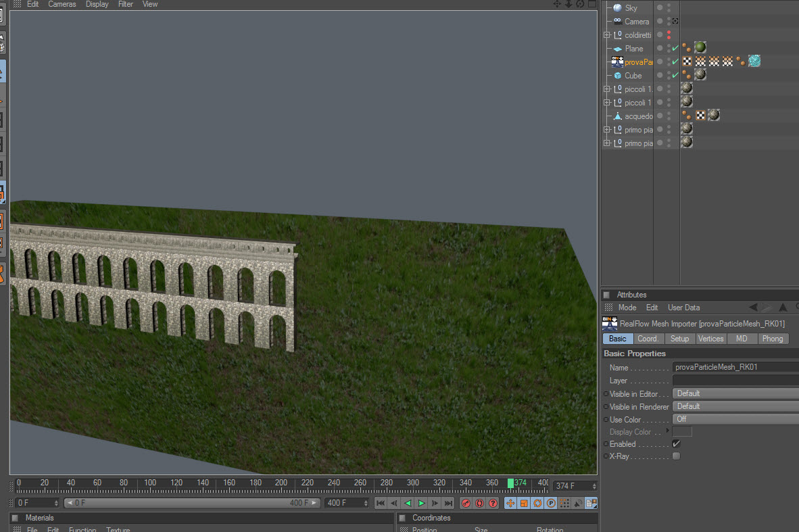Click Attributes back arrow
799x532 pixels.
752,308
